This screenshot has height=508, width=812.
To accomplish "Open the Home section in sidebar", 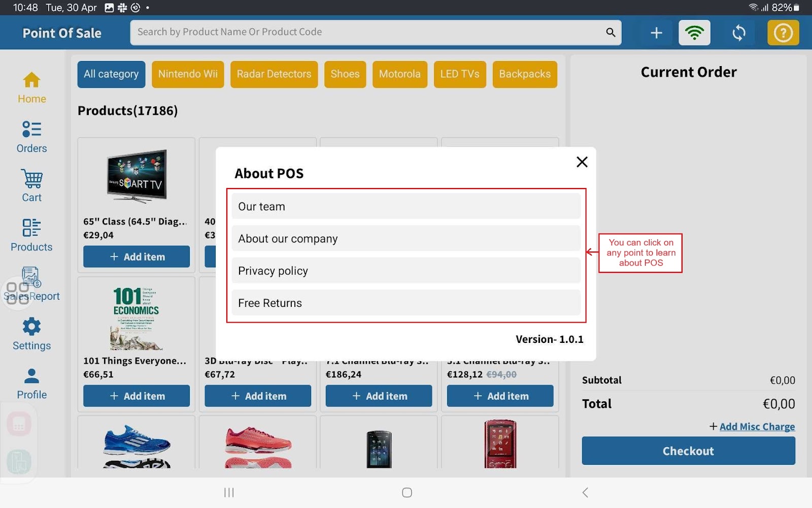I will [x=31, y=87].
